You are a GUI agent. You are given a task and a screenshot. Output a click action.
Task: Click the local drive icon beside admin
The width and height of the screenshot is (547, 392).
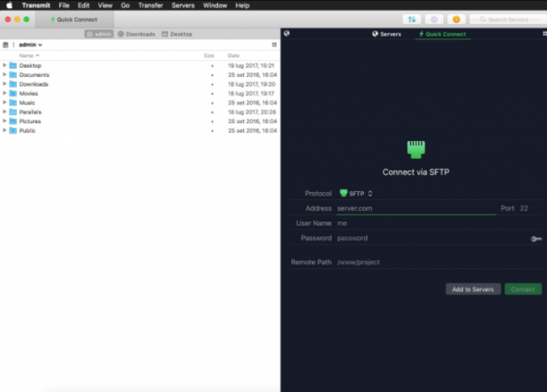point(5,45)
